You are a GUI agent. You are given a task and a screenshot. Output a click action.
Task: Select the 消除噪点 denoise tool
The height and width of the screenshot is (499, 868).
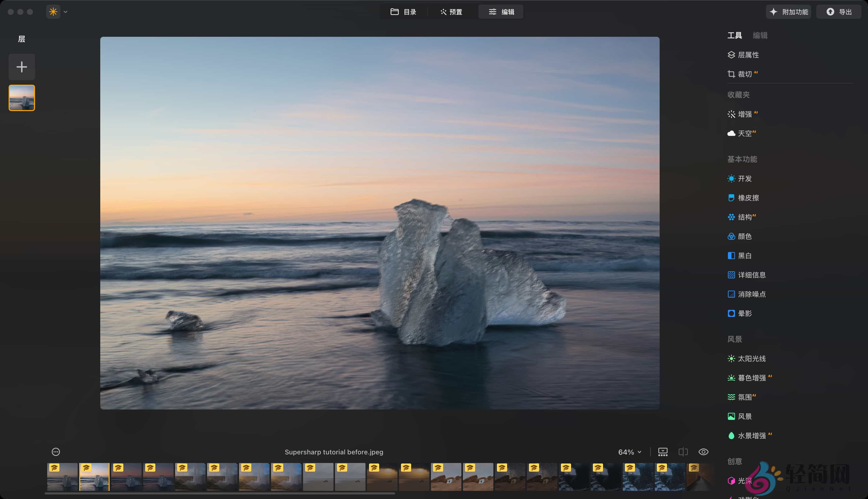click(x=752, y=294)
